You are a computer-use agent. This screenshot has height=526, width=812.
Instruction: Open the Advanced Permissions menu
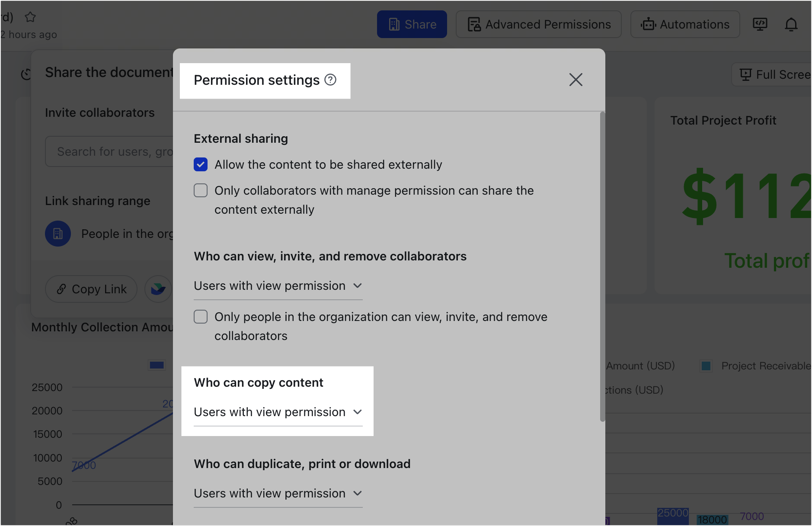point(538,24)
